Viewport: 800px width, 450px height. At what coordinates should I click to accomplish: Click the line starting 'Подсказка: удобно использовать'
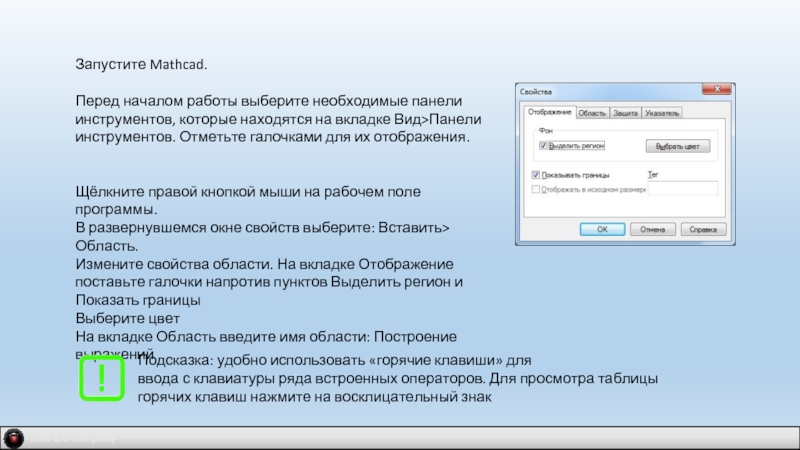pyautogui.click(x=334, y=360)
